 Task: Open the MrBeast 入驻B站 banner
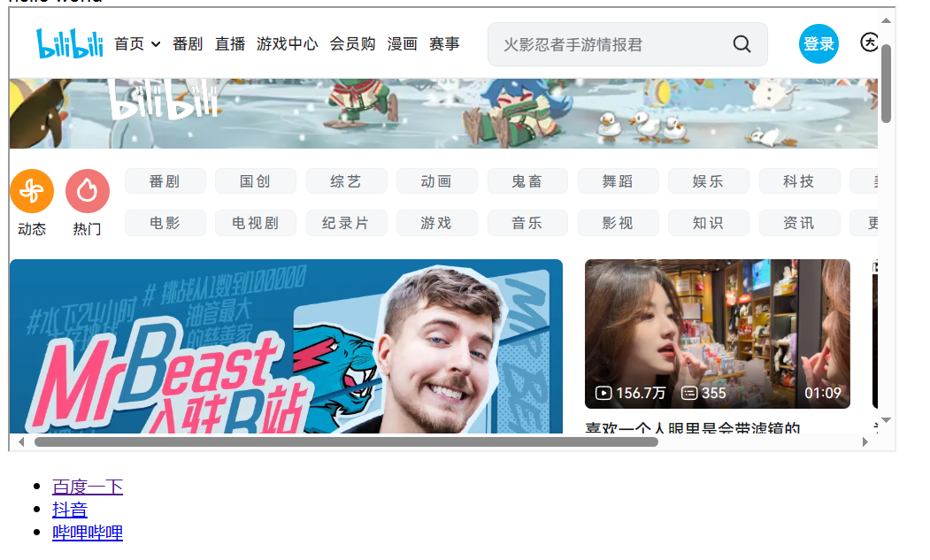click(x=286, y=346)
